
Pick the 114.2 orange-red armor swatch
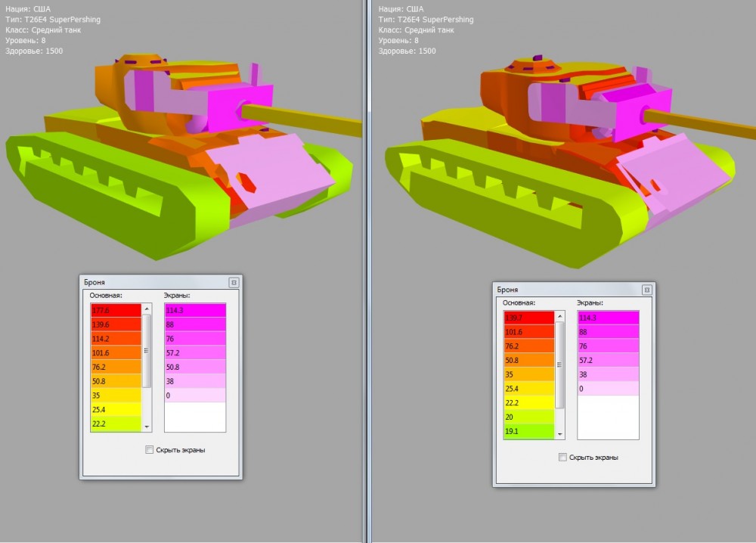coord(116,339)
